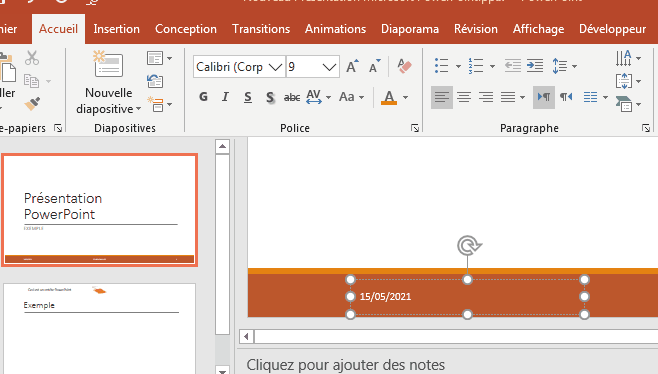
Task: Align text left
Action: tap(442, 97)
